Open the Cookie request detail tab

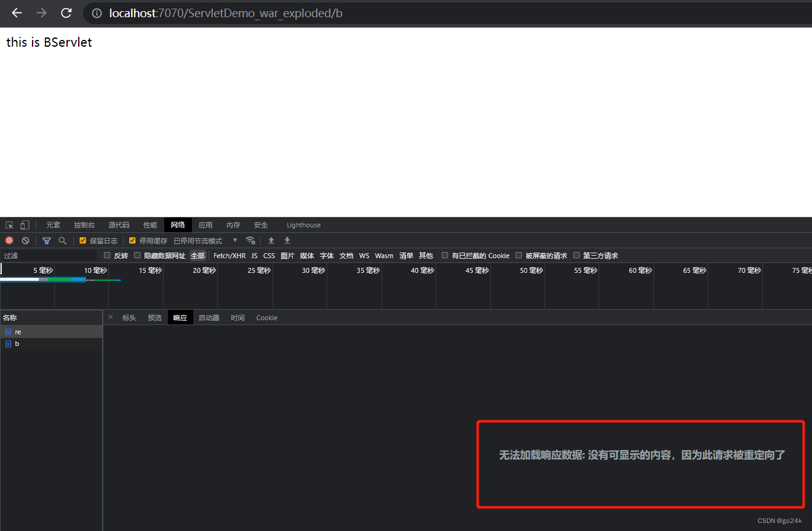(x=267, y=318)
